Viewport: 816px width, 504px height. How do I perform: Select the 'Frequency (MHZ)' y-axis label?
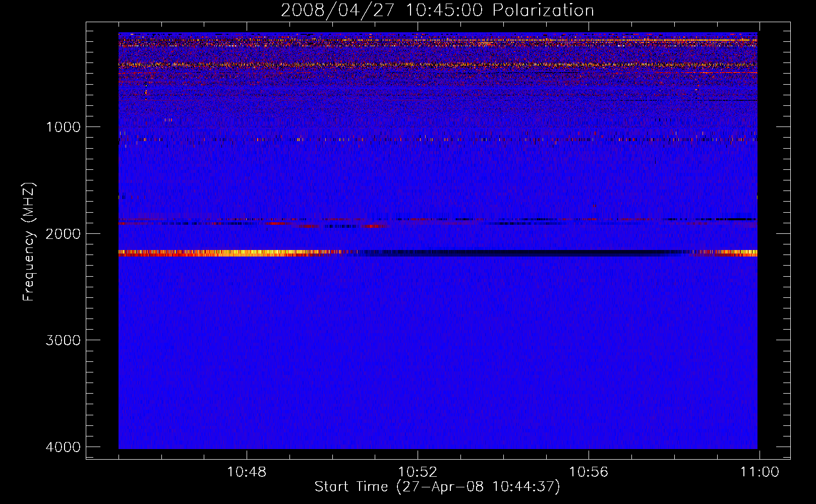29,242
